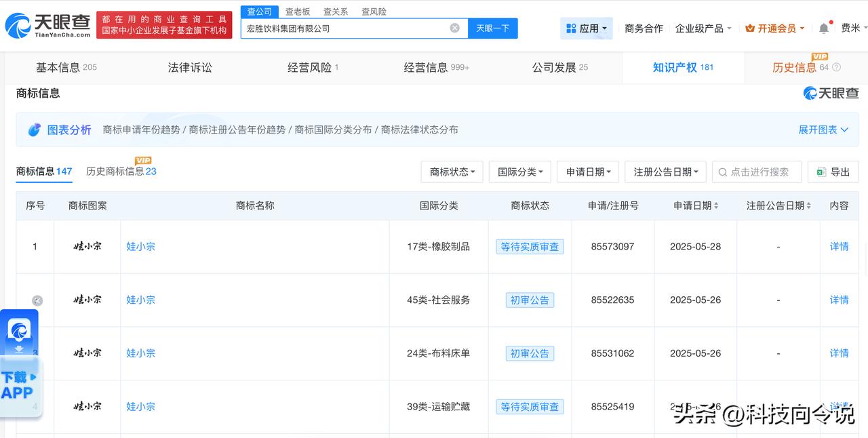Click the 导出 export button
The width and height of the screenshot is (868, 438).
(x=833, y=172)
